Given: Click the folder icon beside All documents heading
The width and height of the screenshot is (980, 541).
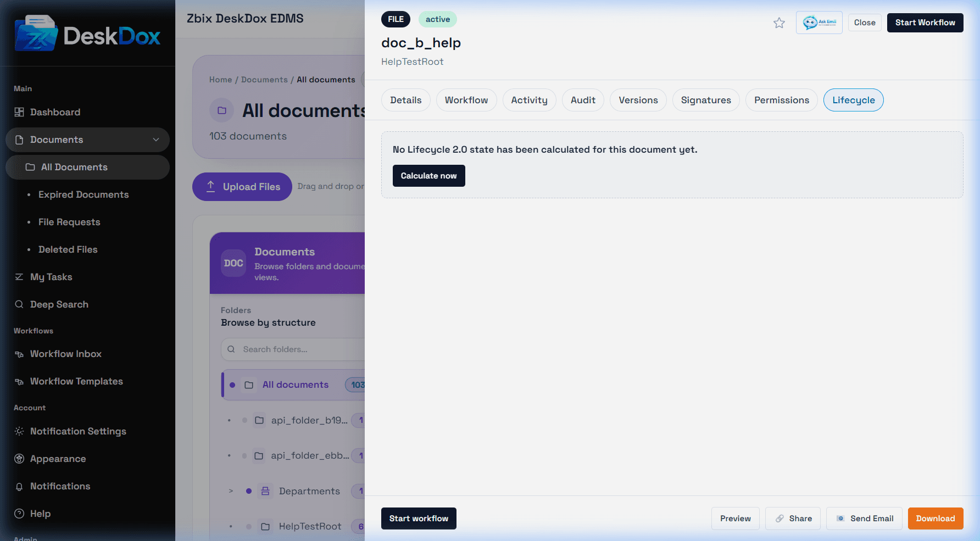Looking at the screenshot, I should click(222, 110).
